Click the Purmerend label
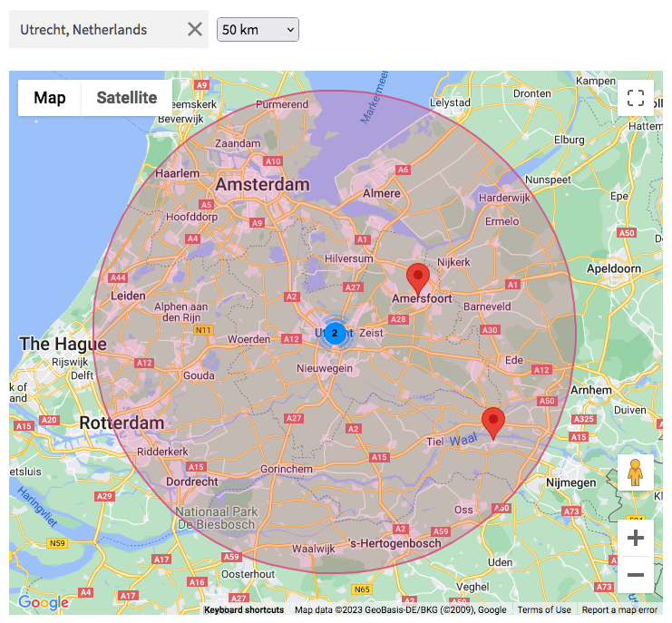 pos(282,104)
